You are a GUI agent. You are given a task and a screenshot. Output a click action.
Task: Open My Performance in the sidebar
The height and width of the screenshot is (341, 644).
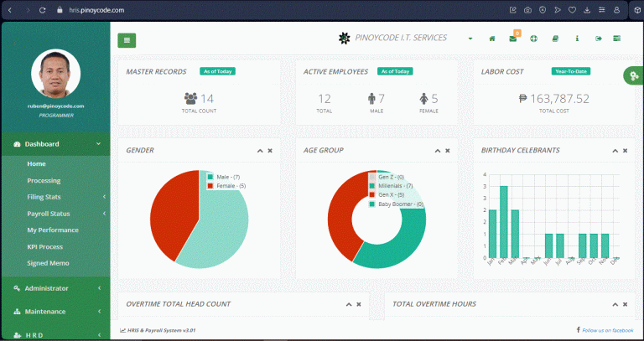(52, 230)
